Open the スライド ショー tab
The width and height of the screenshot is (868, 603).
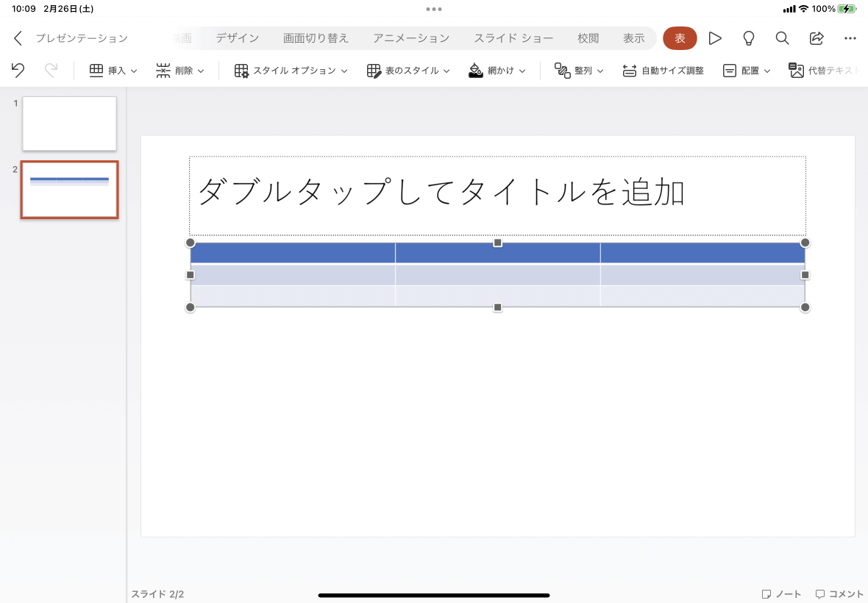pos(513,38)
